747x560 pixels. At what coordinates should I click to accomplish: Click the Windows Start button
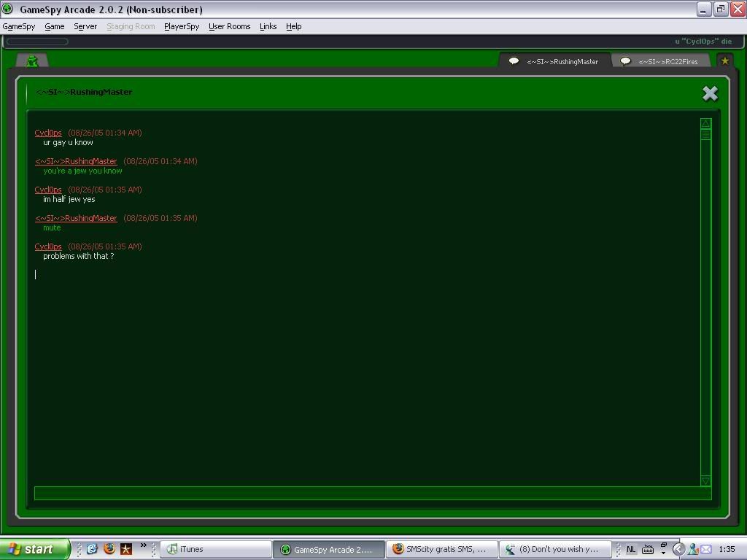point(34,549)
